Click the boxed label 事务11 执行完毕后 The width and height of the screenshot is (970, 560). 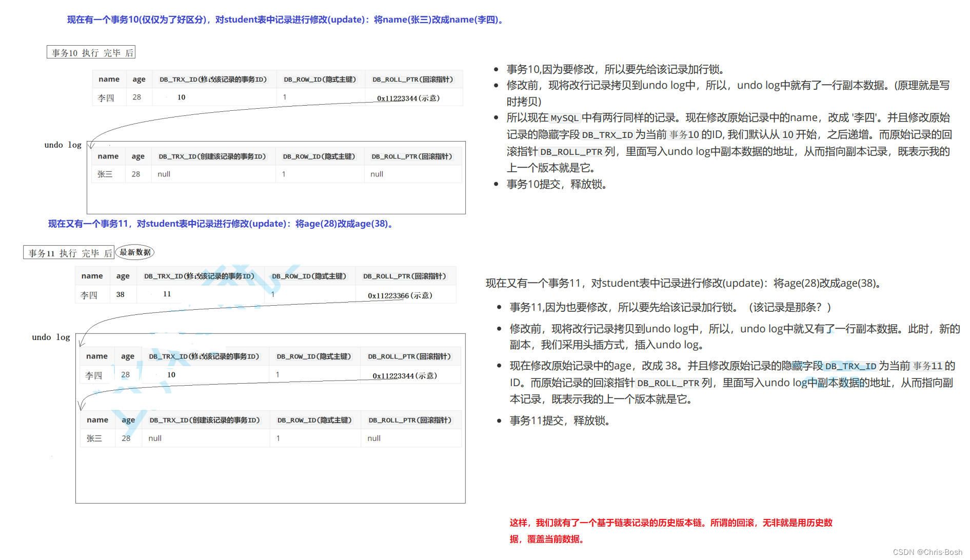[69, 253]
